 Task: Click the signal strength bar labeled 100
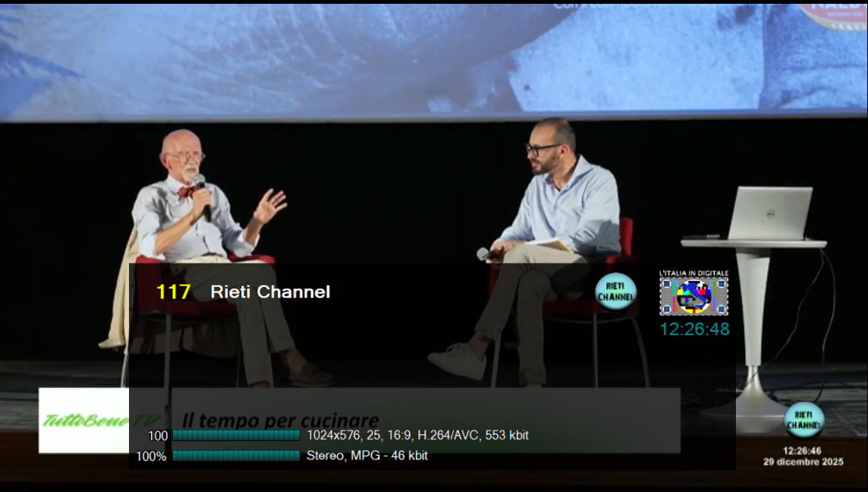(x=236, y=436)
